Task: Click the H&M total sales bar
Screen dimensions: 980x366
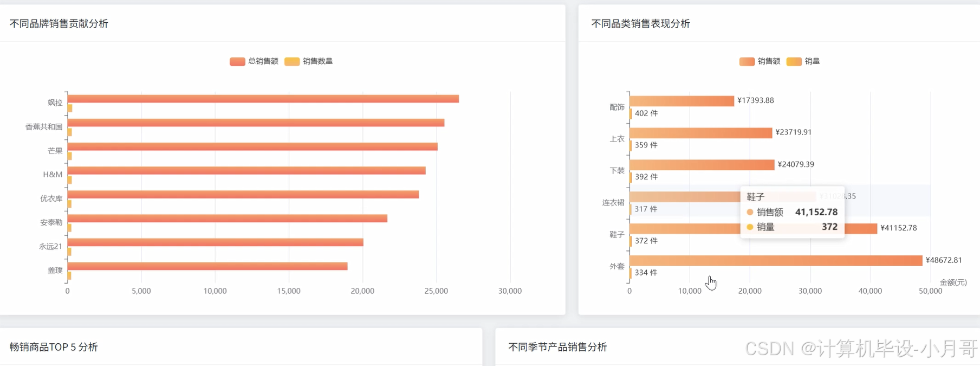Action: (x=246, y=170)
